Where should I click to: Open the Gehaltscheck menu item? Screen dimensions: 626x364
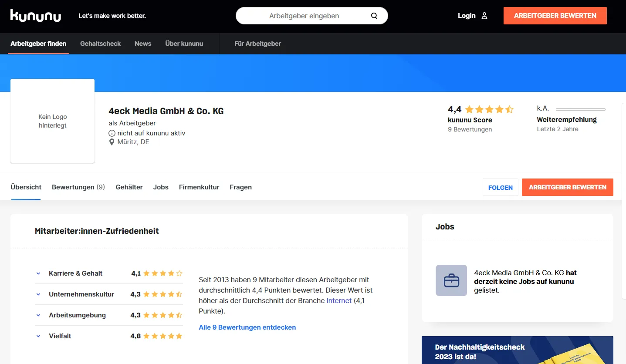coord(100,44)
